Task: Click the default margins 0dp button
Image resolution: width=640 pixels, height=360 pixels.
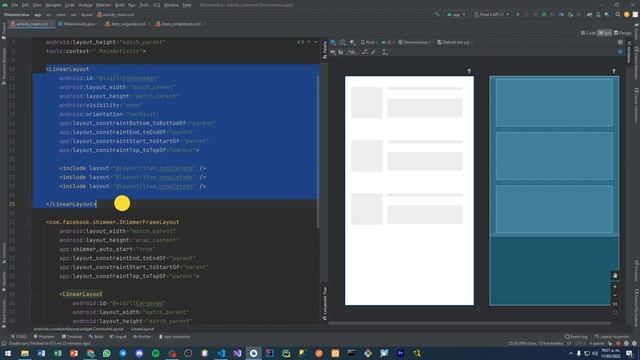Action: (352, 52)
